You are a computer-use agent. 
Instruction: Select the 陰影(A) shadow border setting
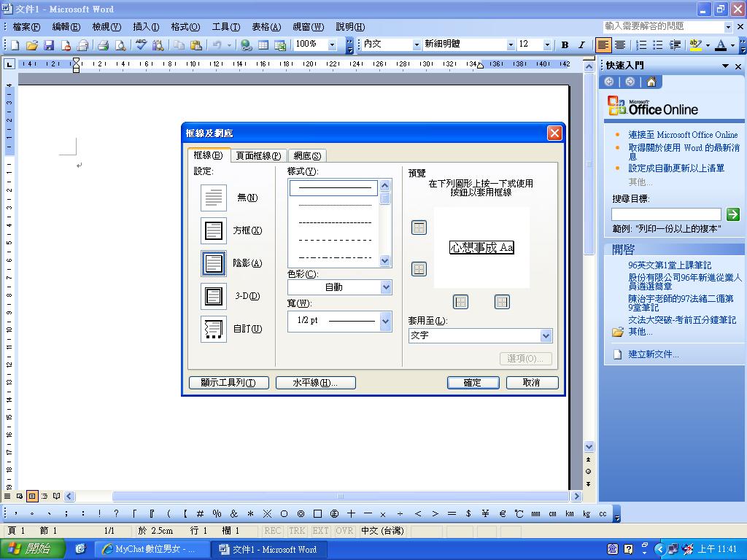[214, 262]
